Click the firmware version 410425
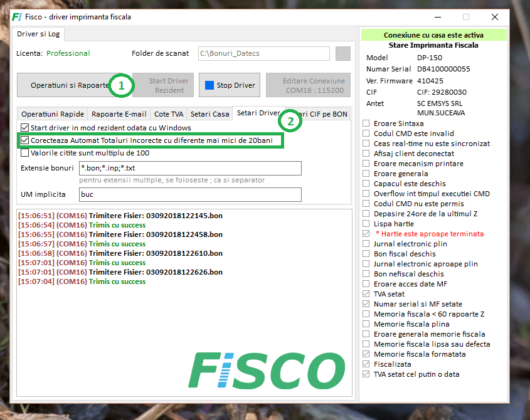The height and width of the screenshot is (420, 530). tap(430, 81)
